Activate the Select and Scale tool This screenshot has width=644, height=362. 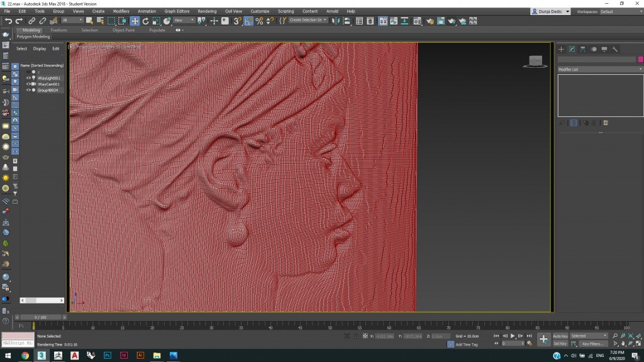click(x=156, y=21)
